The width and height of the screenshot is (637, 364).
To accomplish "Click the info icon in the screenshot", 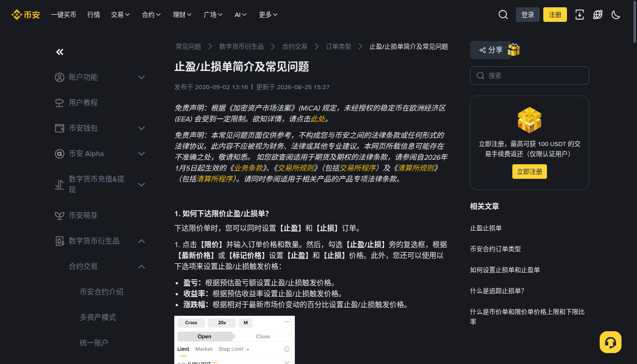I will 287,349.
